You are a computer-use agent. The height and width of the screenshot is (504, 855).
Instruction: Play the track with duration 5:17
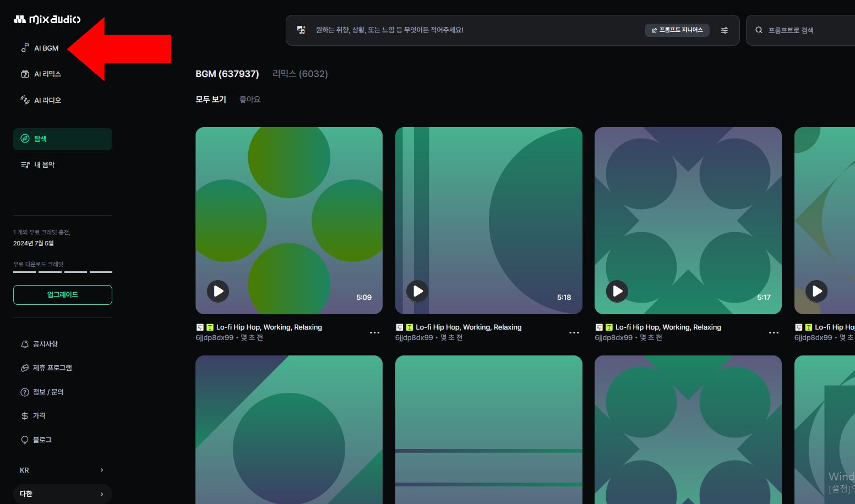click(x=617, y=291)
